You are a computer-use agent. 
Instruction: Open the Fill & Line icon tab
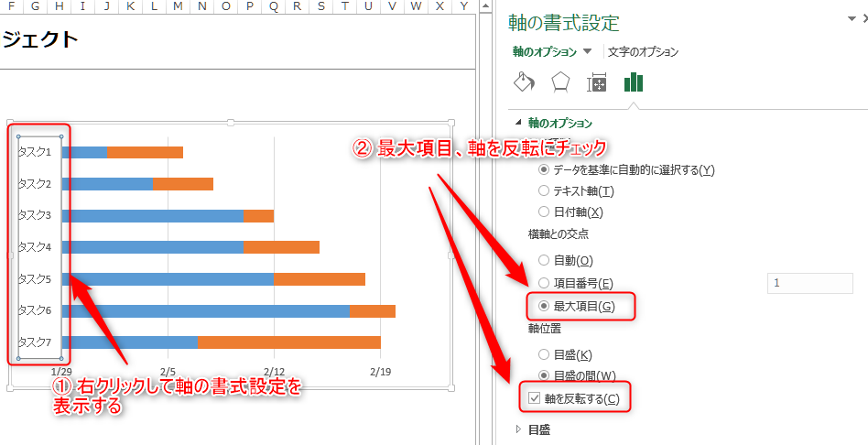(524, 83)
